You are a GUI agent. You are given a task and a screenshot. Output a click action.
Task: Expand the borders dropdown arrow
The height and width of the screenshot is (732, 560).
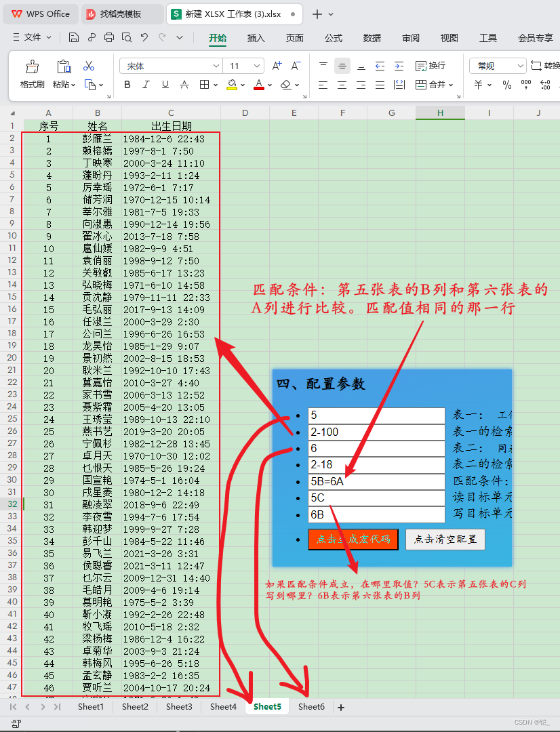click(x=216, y=85)
